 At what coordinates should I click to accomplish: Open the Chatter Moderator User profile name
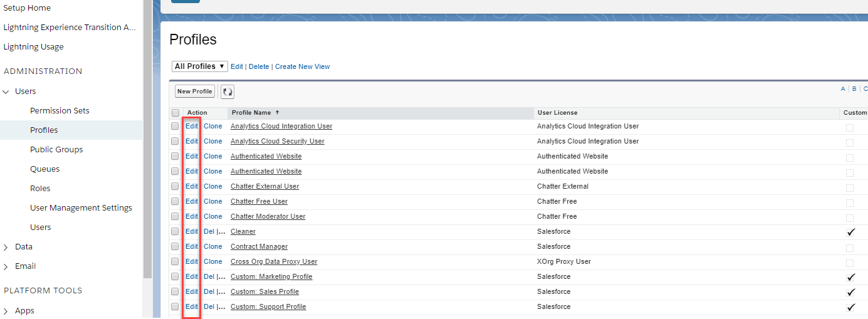pyautogui.click(x=268, y=216)
